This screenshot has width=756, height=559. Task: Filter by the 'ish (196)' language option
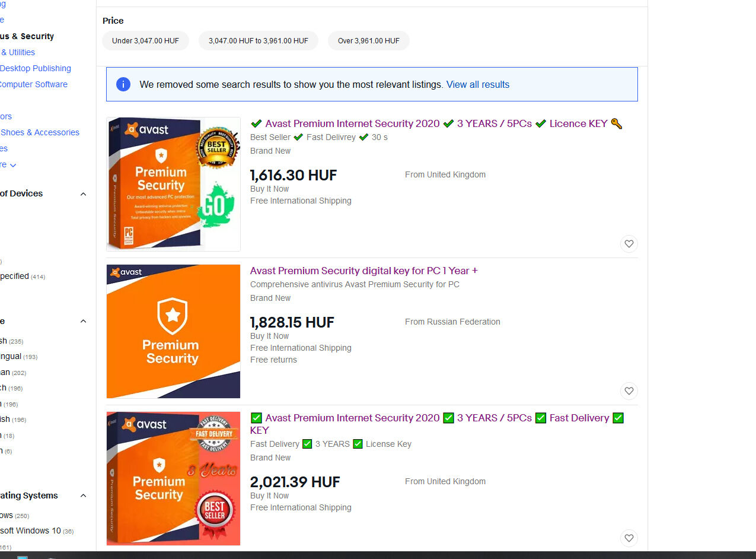[x=13, y=419]
